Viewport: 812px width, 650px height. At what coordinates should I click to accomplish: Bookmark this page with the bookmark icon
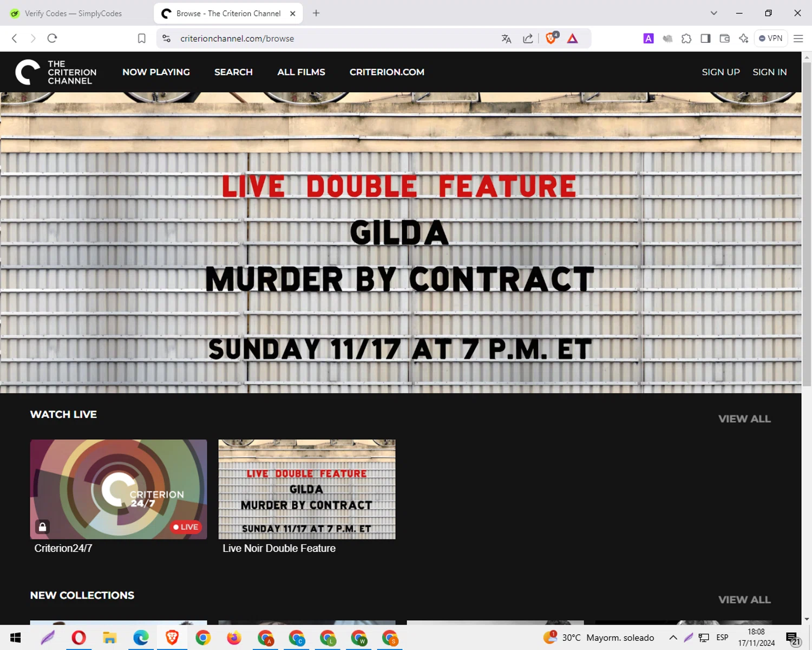pos(141,38)
